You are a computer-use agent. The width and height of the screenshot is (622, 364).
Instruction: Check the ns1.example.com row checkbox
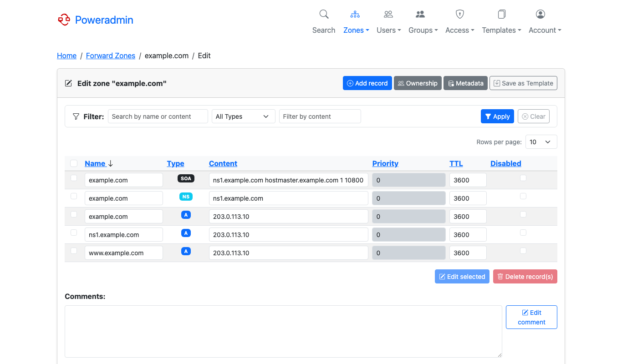point(74,233)
